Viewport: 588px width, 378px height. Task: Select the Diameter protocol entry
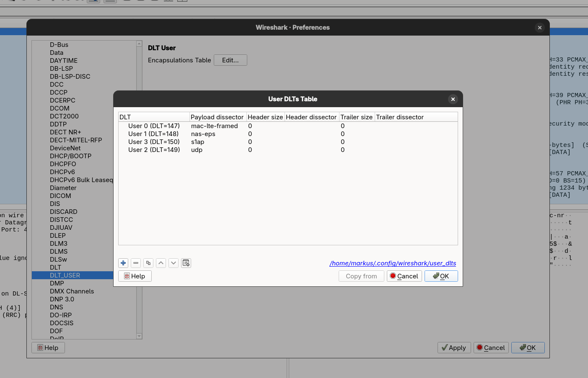click(63, 188)
